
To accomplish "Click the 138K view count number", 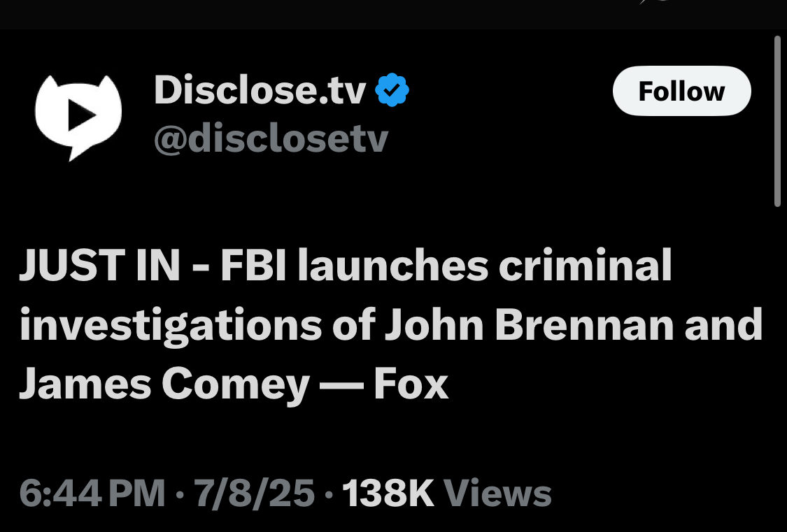I will click(388, 493).
